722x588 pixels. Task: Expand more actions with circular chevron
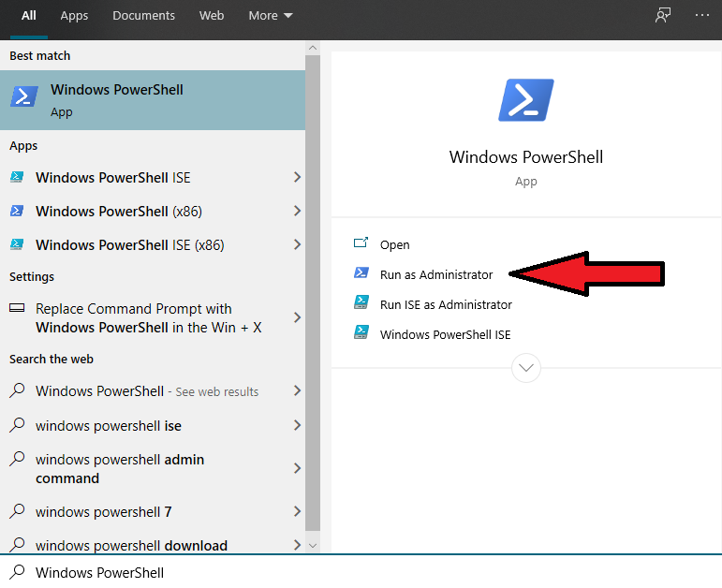pyautogui.click(x=526, y=368)
